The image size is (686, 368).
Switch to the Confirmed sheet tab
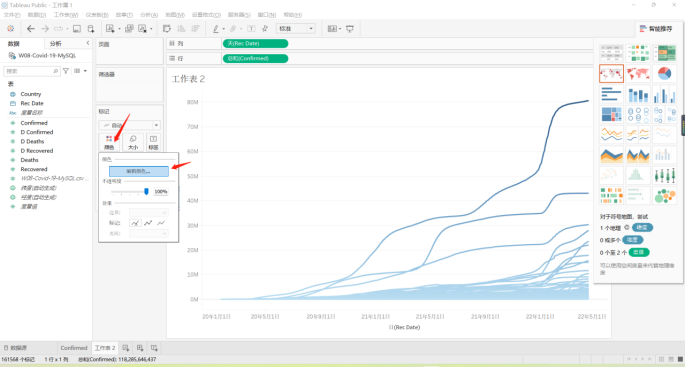(74, 348)
